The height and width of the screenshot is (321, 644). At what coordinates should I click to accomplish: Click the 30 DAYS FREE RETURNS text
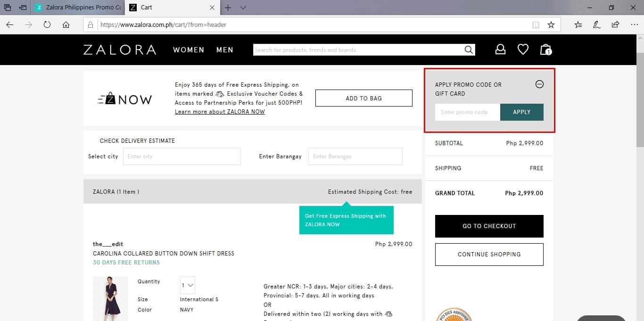(x=126, y=263)
